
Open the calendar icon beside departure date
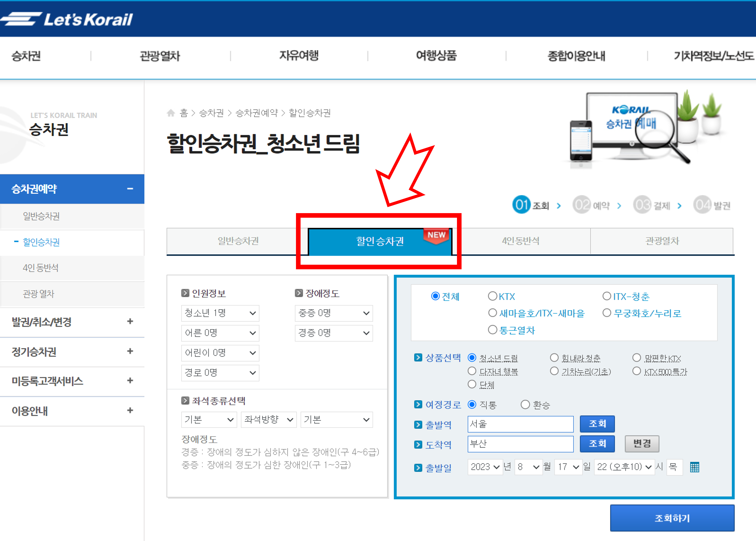pyautogui.click(x=694, y=467)
